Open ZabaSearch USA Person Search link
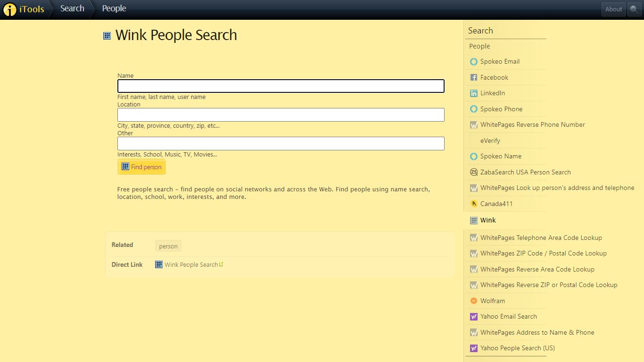 pos(526,172)
